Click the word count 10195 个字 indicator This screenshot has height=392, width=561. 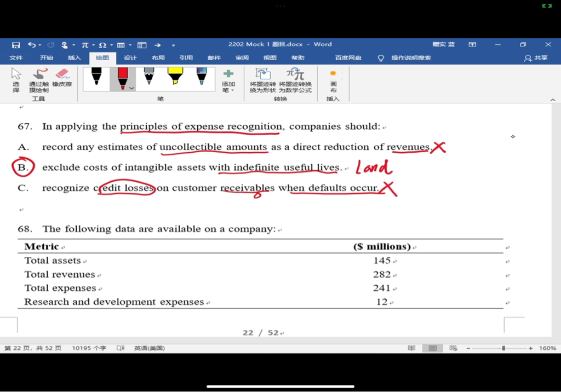[x=89, y=348]
